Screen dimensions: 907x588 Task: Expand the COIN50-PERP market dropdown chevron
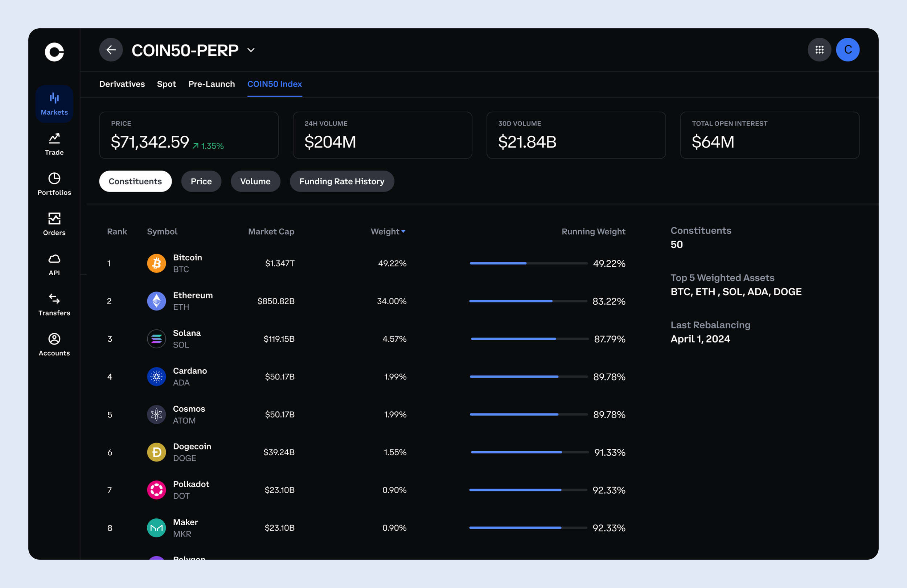(251, 50)
